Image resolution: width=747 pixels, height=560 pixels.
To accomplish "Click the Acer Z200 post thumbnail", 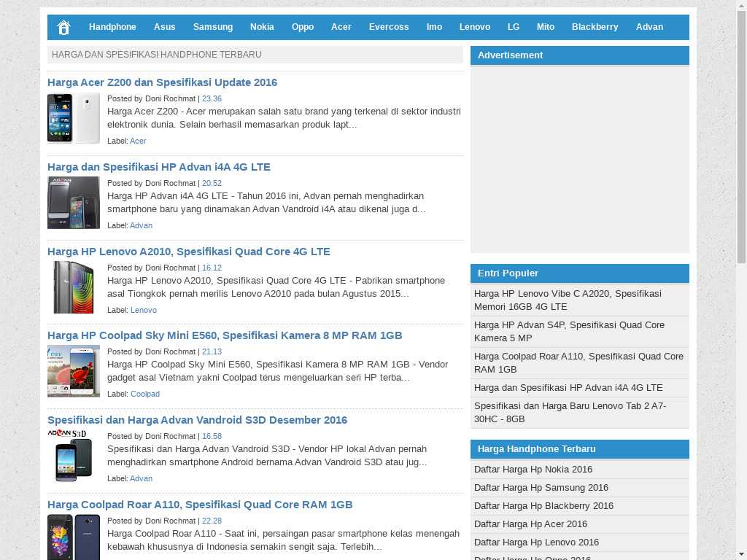I will pos(74,118).
